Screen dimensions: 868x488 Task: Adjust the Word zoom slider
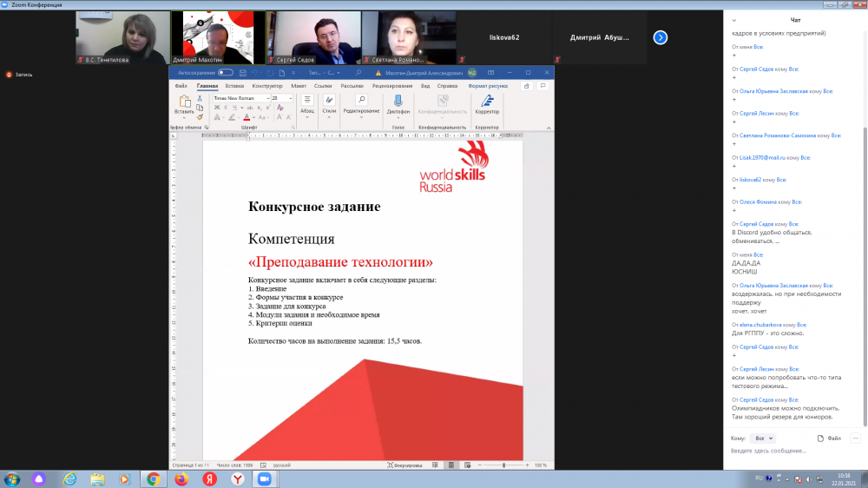[503, 465]
